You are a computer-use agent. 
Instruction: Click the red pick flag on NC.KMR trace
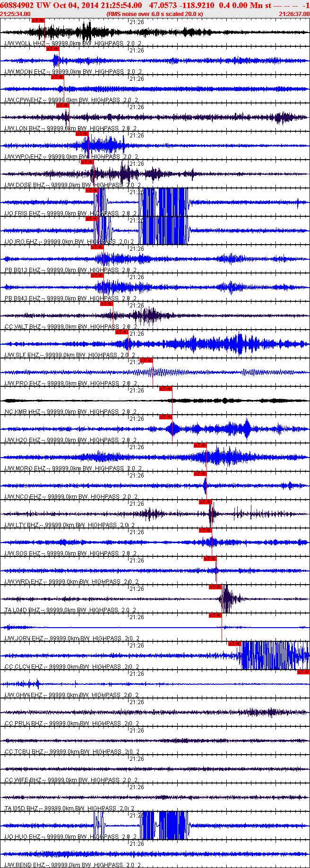click(x=165, y=389)
